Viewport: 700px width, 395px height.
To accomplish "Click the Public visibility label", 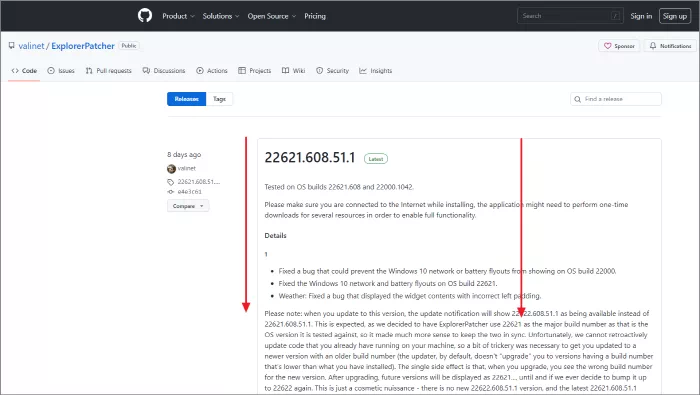I will [129, 46].
